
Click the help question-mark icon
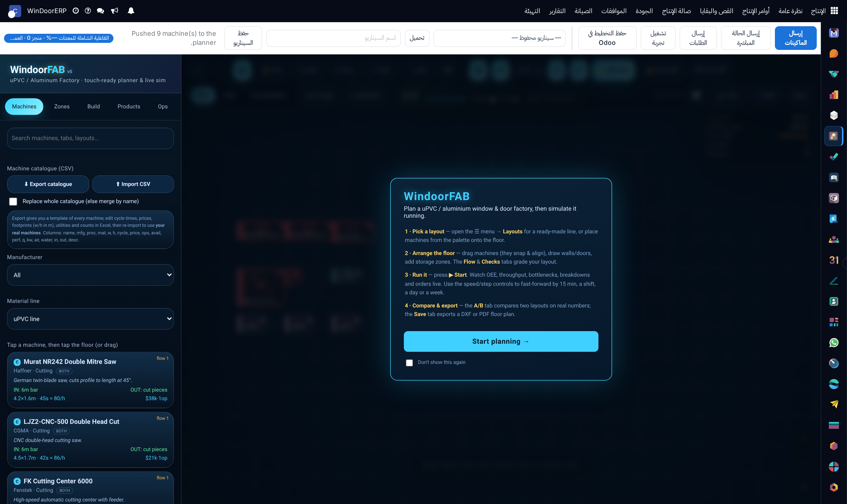pos(88,11)
